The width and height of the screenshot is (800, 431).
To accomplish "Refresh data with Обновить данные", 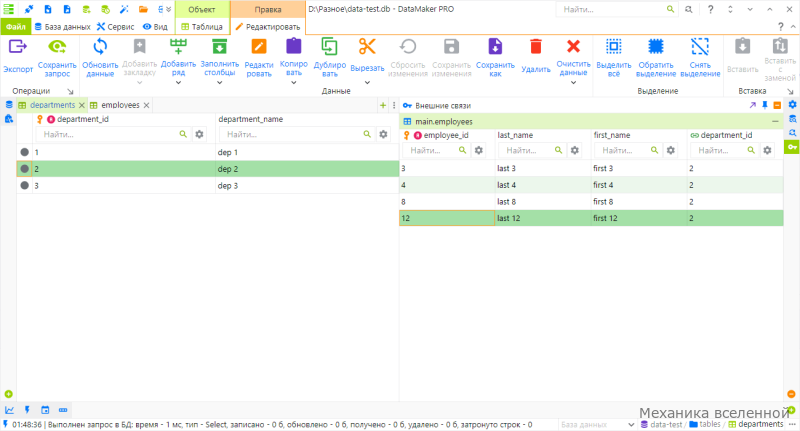I will pyautogui.click(x=100, y=56).
